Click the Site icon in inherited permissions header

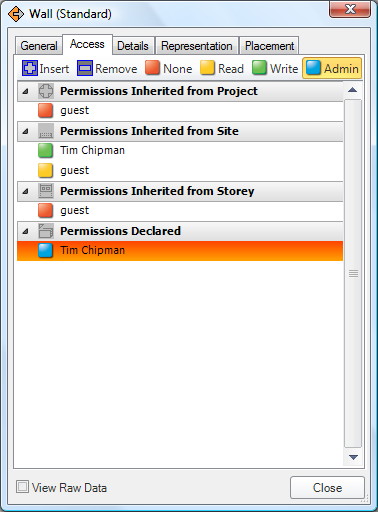(x=46, y=131)
